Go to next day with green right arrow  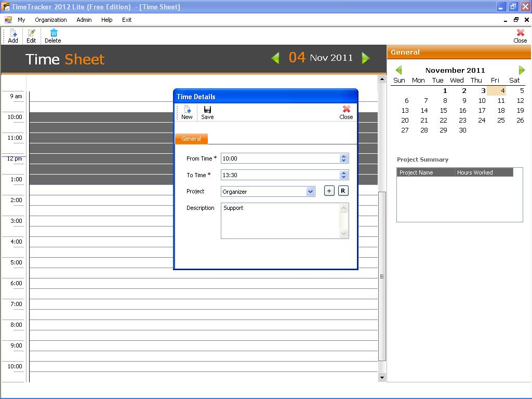(x=365, y=58)
